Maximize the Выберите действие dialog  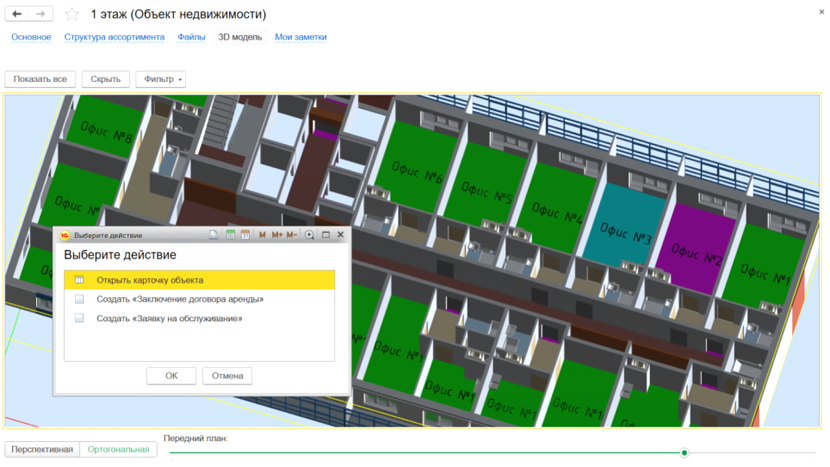pyautogui.click(x=326, y=235)
